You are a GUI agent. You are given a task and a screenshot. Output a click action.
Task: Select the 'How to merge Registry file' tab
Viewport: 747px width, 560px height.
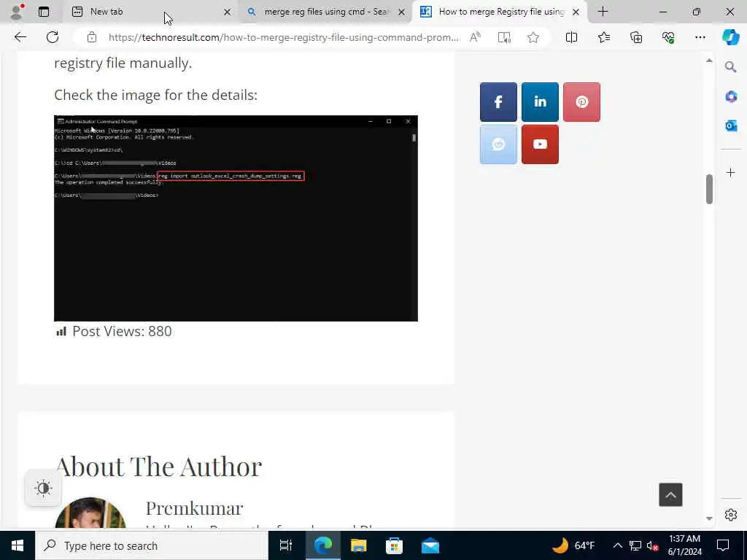tap(500, 12)
